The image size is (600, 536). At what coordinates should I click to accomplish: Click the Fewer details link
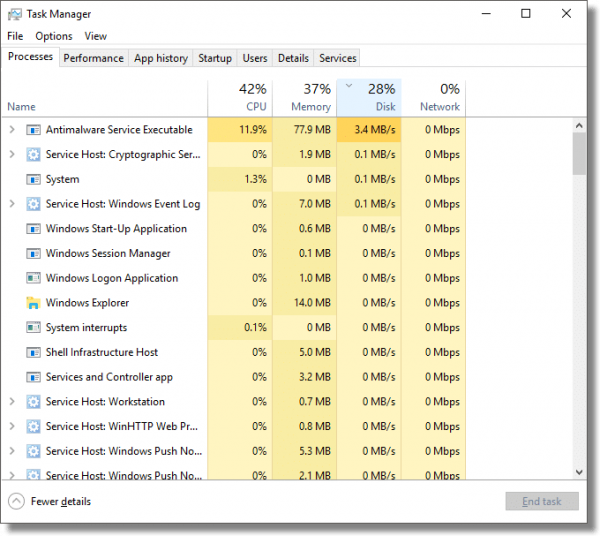click(61, 501)
